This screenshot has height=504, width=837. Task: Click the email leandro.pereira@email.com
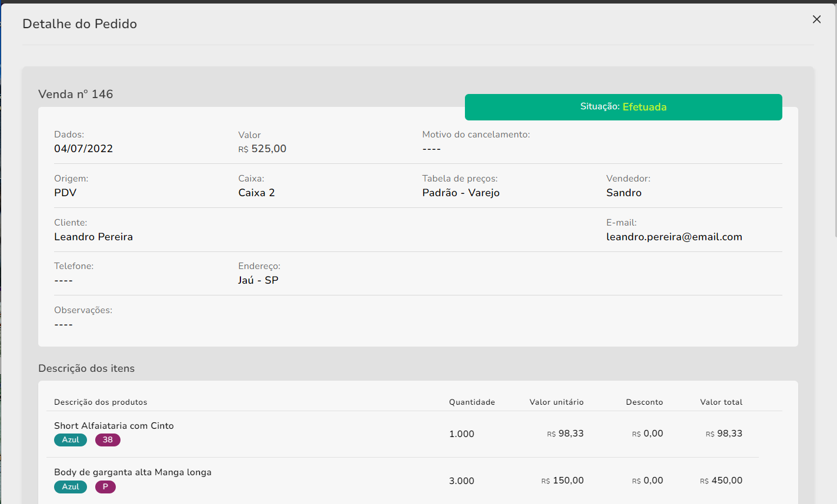coord(674,237)
